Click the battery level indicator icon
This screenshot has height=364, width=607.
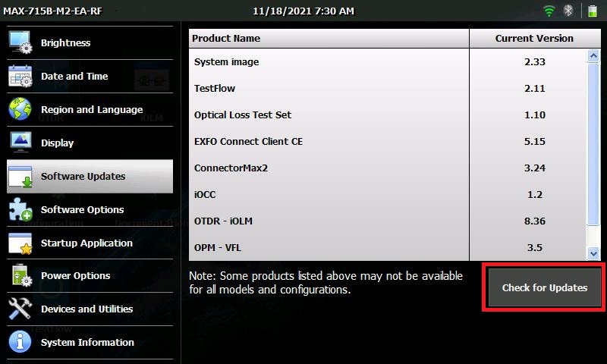(593, 11)
